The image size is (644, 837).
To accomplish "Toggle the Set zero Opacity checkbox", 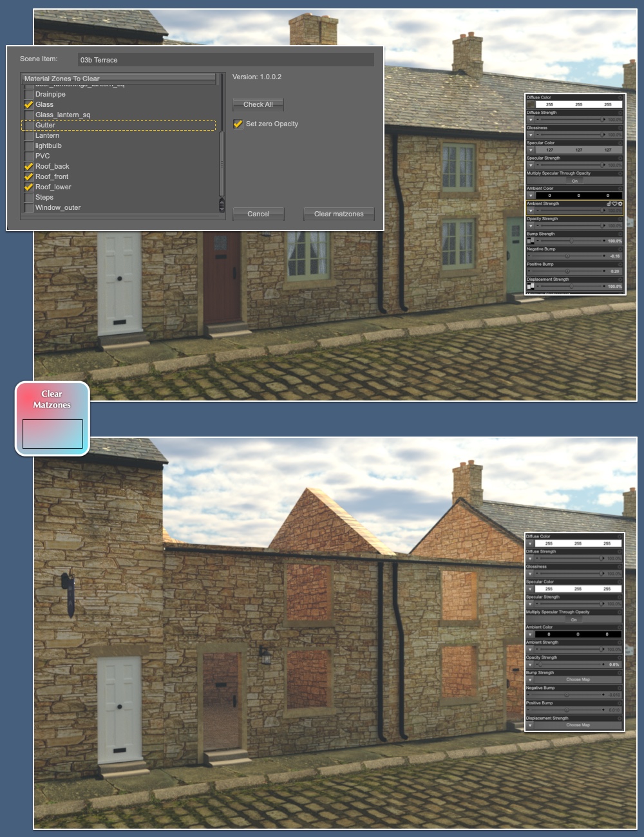I will click(238, 124).
